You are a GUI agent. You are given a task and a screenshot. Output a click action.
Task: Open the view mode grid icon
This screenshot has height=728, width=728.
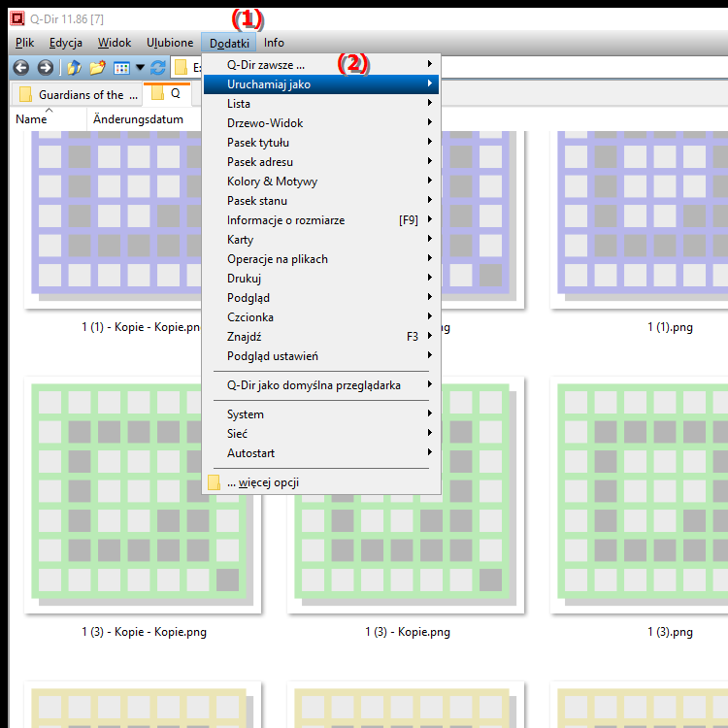tap(121, 68)
